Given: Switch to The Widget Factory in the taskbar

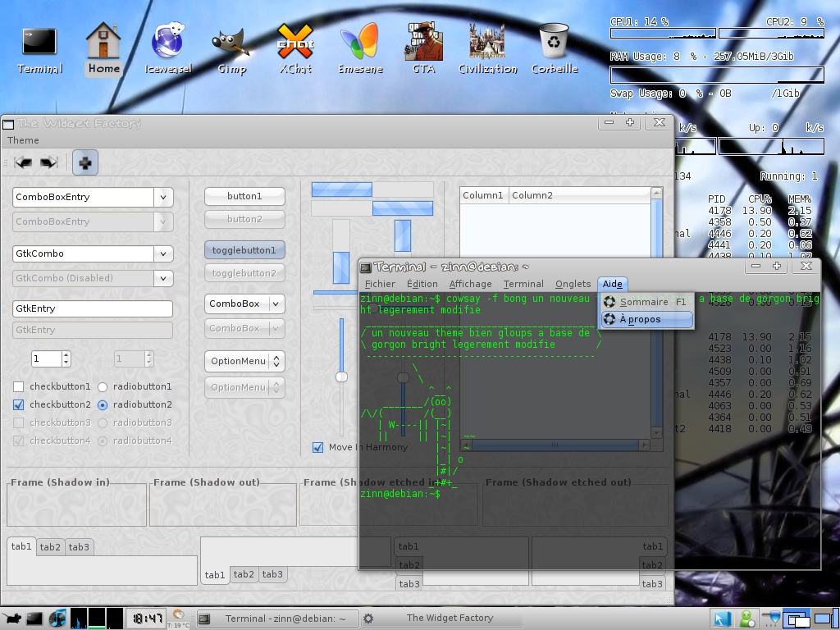Looking at the screenshot, I should coord(441,619).
